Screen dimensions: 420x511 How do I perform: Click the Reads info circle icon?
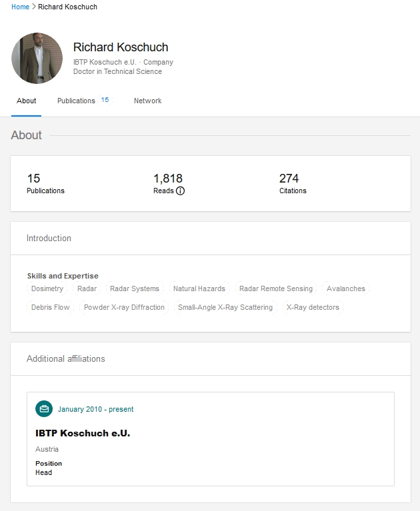point(180,191)
